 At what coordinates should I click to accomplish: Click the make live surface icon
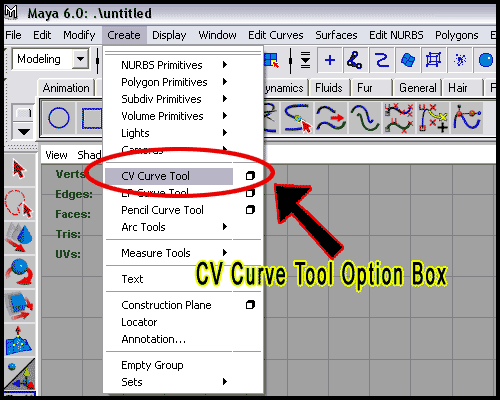coord(433,60)
